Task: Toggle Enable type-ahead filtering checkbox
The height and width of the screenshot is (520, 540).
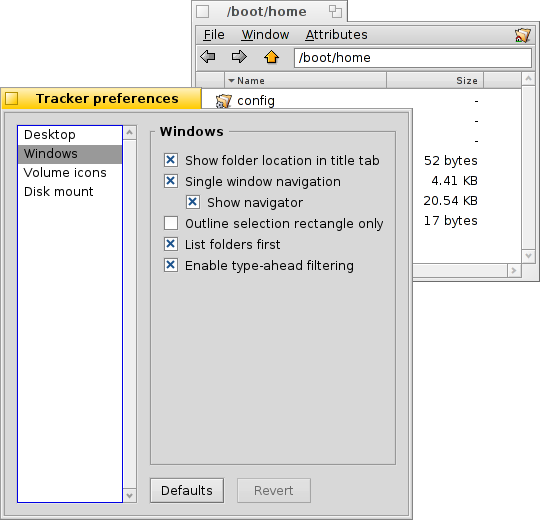Action: click(171, 265)
